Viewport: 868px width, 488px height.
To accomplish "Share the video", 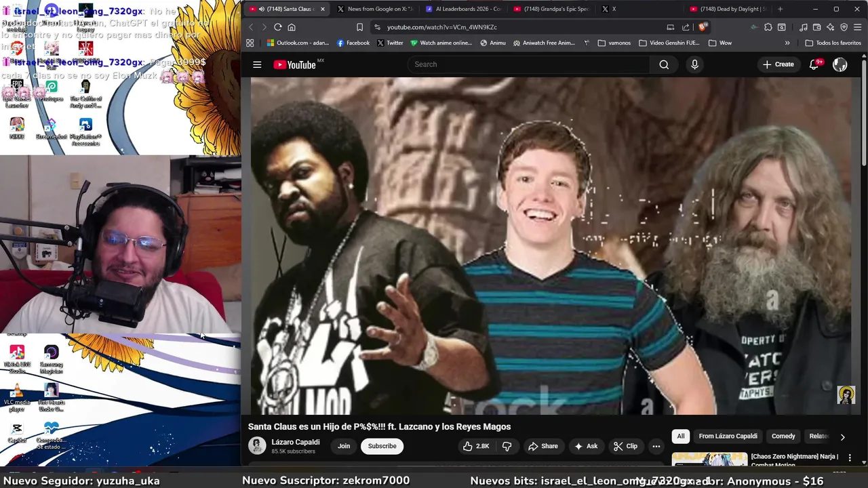I will [x=542, y=446].
